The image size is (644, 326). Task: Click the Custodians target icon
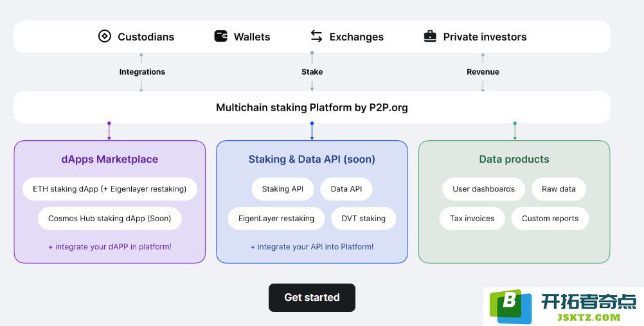(104, 36)
